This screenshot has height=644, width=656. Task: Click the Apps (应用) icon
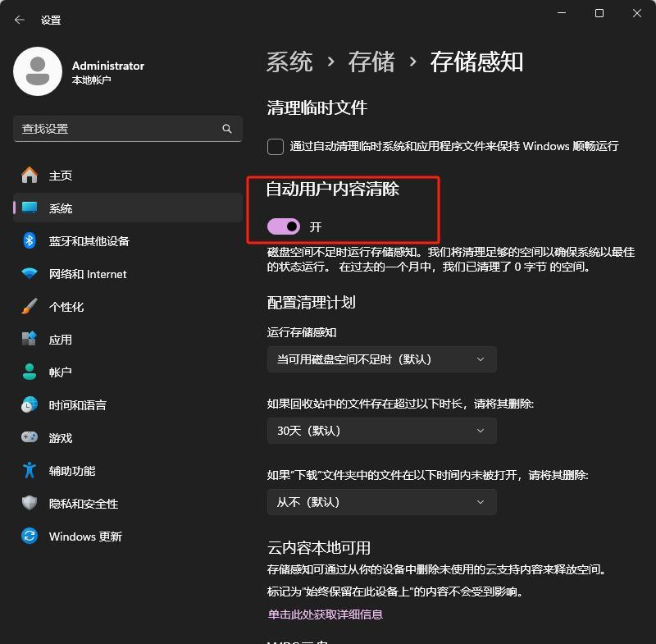pos(30,339)
